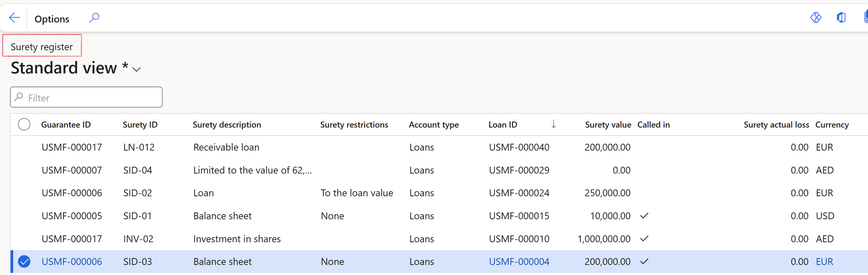Open the Office app icon
The image size is (868, 275).
point(841,17)
